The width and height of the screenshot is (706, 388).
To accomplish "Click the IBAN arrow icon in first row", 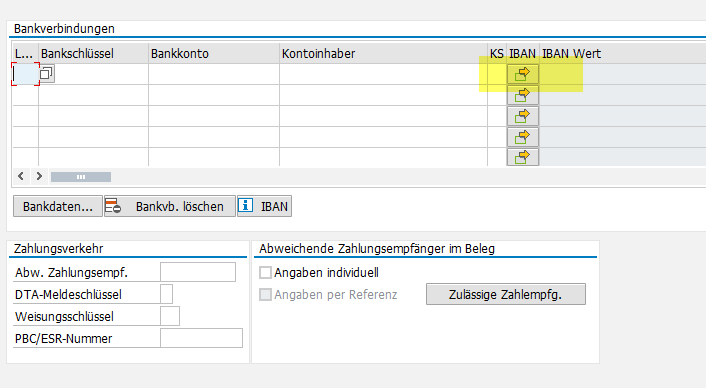I will pos(522,74).
